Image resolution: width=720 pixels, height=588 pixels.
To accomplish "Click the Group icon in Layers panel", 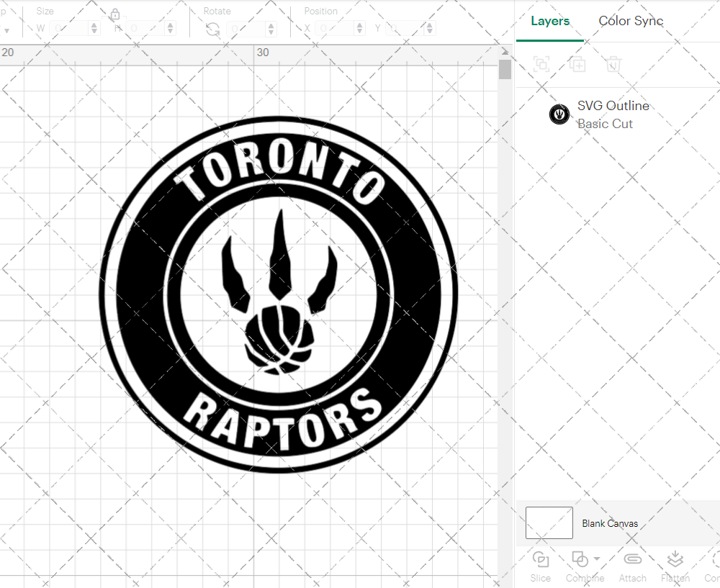I will click(541, 64).
